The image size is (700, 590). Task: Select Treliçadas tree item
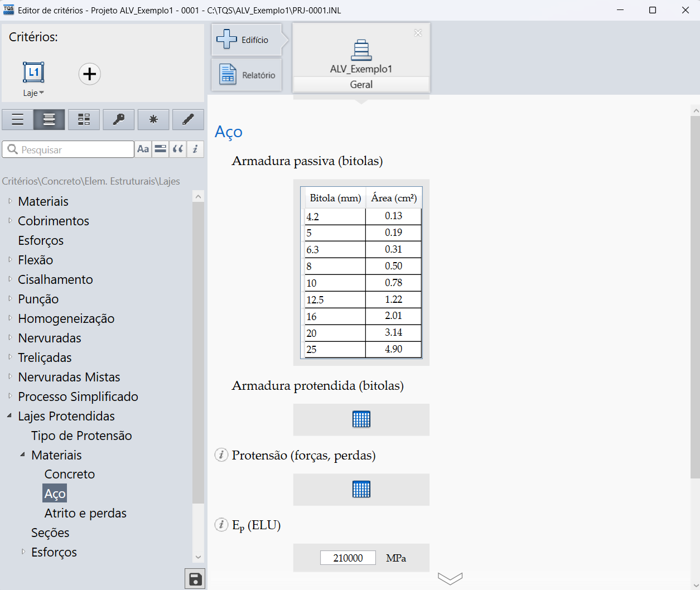(45, 357)
